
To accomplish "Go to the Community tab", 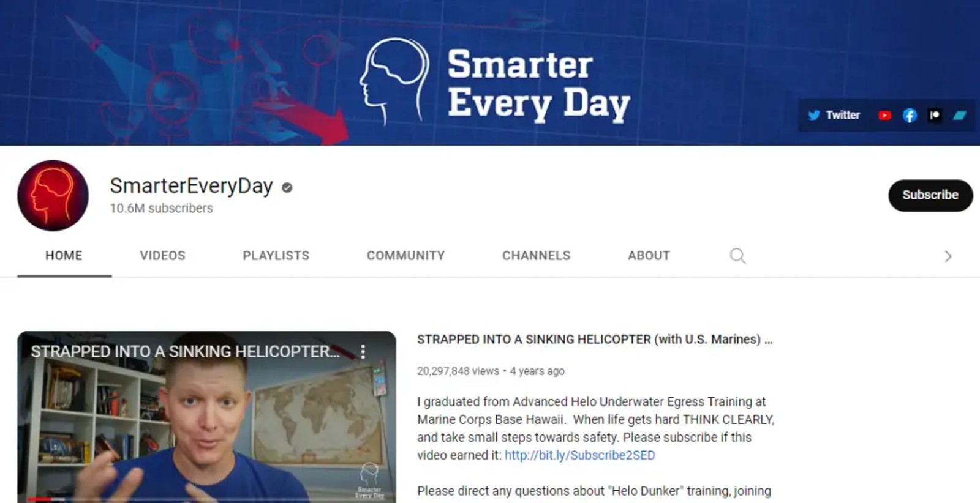I will (405, 255).
